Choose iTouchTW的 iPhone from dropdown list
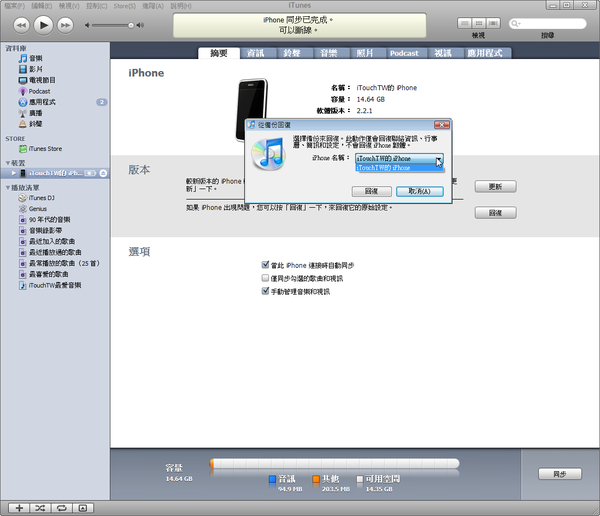This screenshot has height=516, width=600. coord(399,168)
